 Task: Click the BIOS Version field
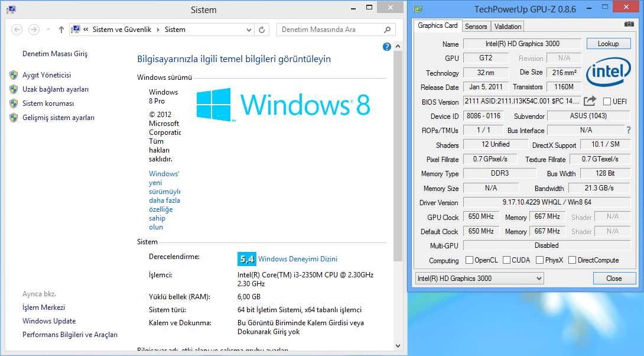tap(522, 101)
